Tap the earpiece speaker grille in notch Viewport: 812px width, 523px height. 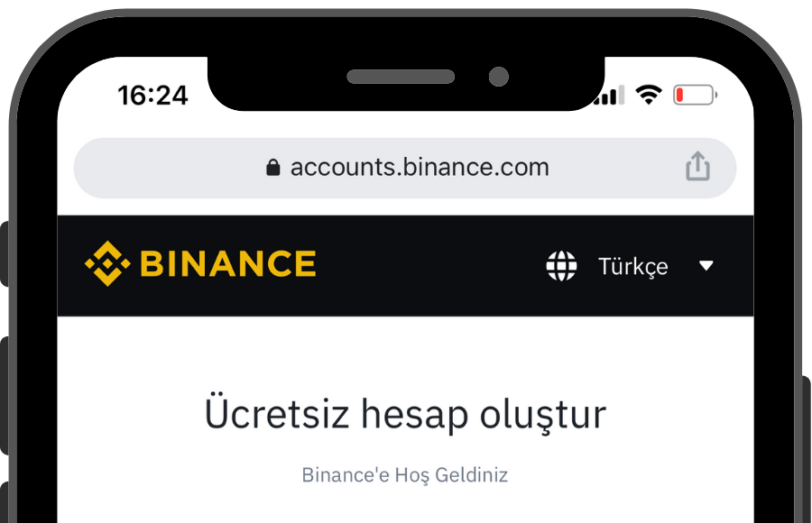click(401, 77)
